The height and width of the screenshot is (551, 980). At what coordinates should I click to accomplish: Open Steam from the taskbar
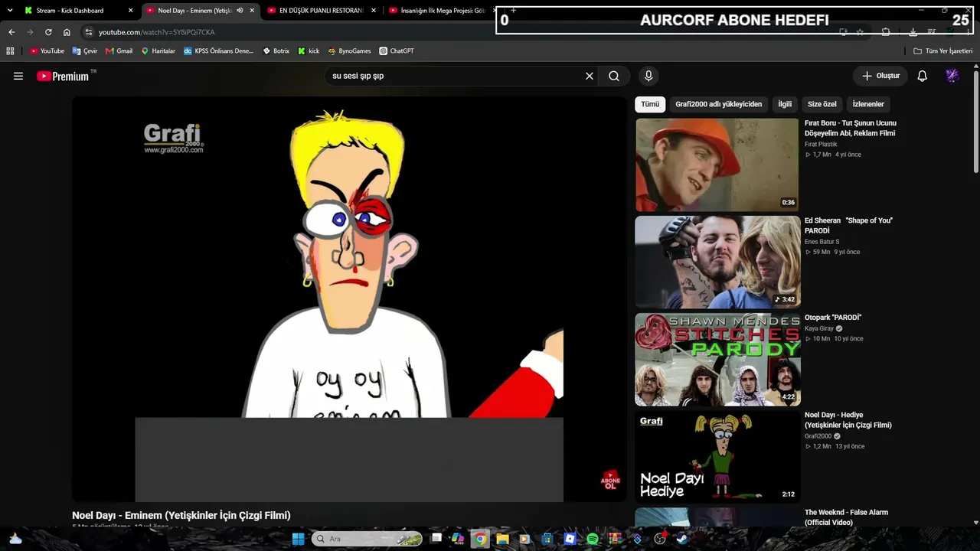pyautogui.click(x=682, y=539)
